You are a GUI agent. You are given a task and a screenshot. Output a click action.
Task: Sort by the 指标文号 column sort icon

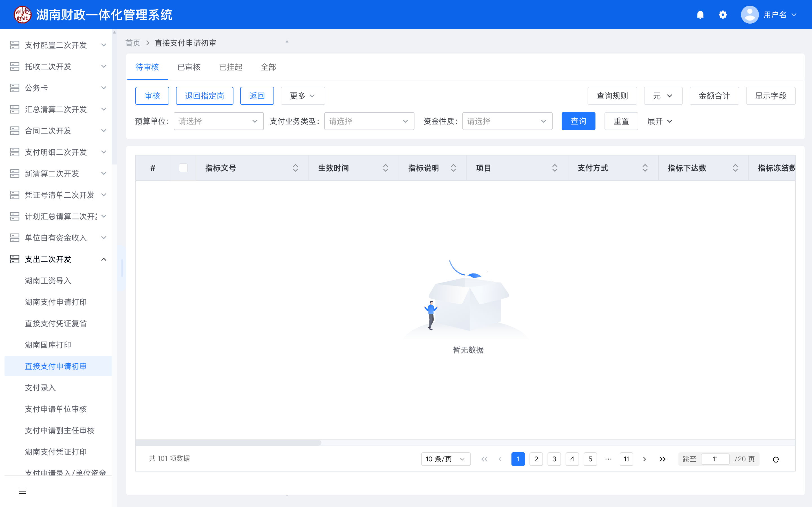click(295, 168)
